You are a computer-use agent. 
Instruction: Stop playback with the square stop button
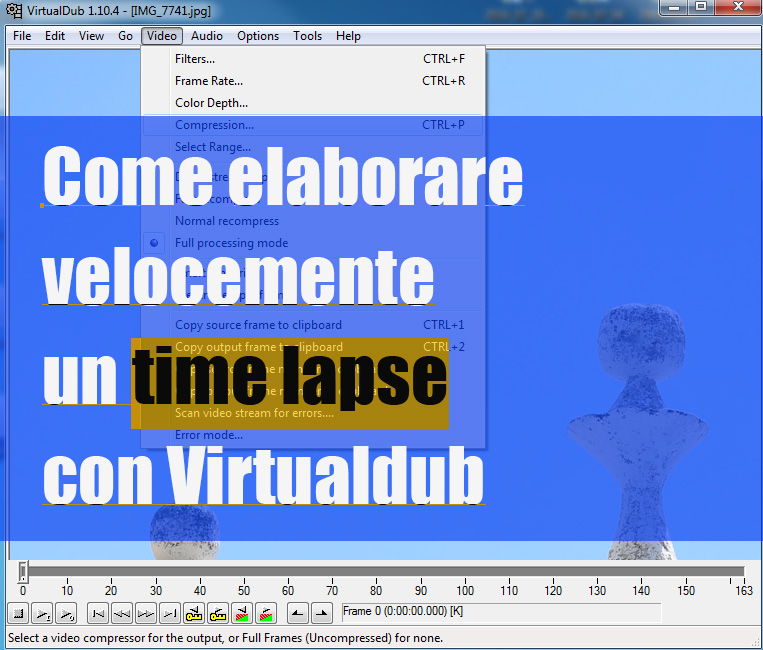pos(18,614)
